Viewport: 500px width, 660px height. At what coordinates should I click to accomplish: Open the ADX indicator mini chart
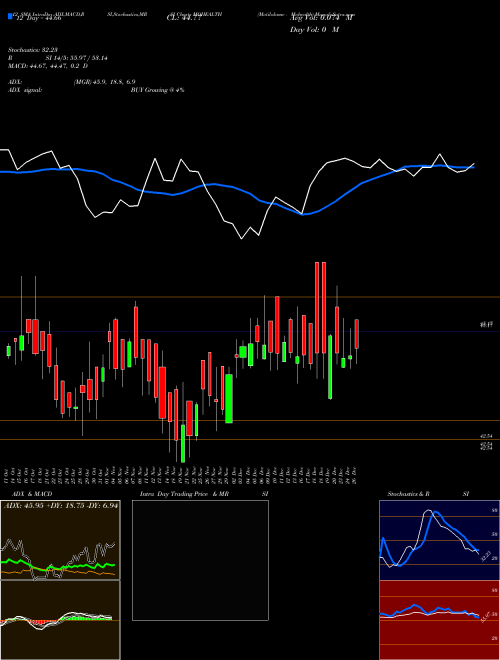(60, 540)
